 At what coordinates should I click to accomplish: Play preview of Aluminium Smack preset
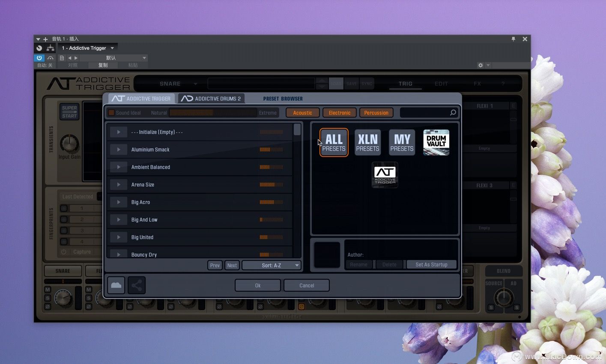pyautogui.click(x=119, y=150)
